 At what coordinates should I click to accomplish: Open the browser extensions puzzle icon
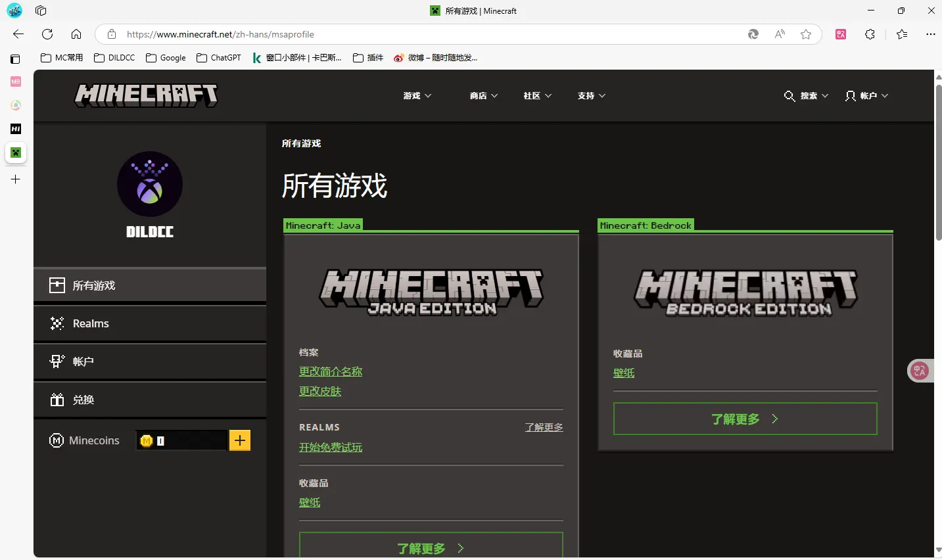pos(870,34)
